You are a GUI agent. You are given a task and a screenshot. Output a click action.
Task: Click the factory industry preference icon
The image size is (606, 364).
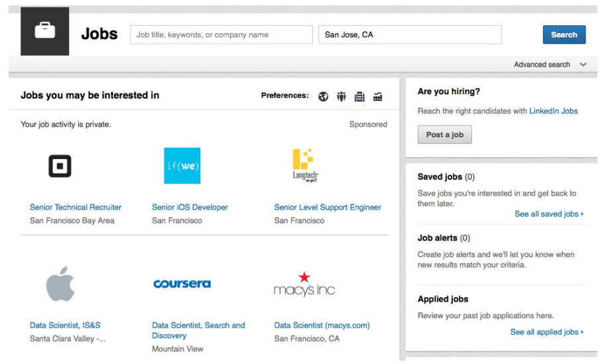(x=378, y=97)
